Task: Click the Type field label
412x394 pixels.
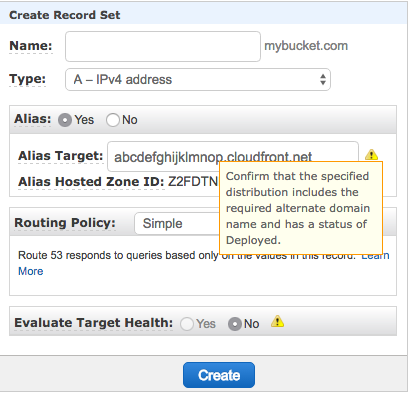Action: (x=27, y=79)
